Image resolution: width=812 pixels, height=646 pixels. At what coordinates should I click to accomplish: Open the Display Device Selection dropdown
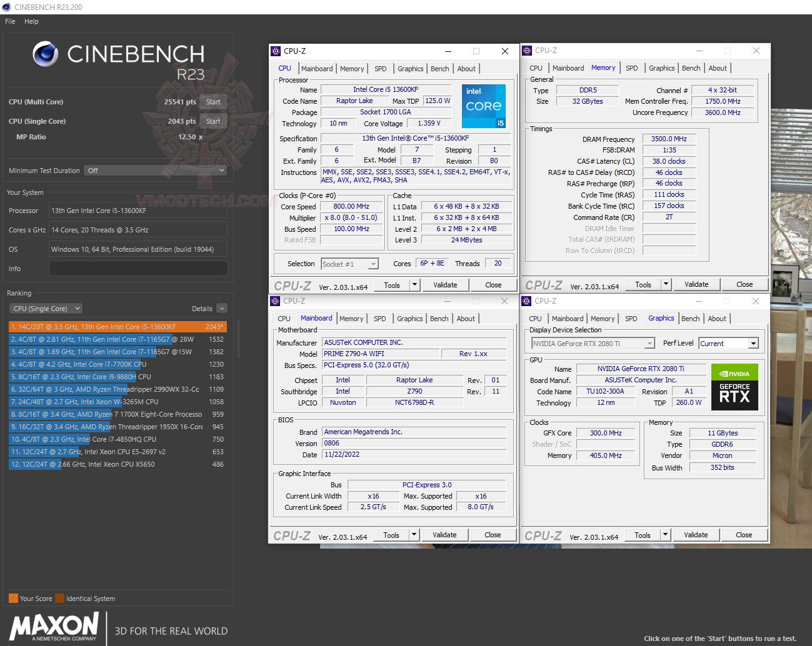coord(593,344)
